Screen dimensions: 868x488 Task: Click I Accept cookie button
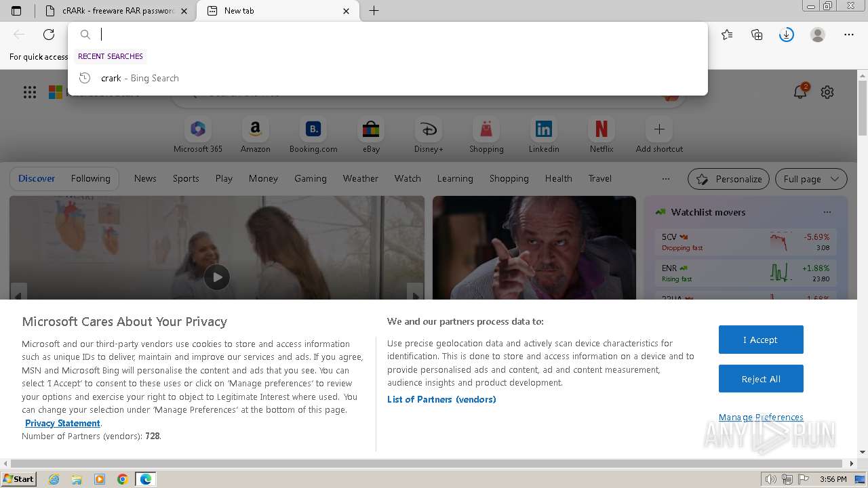761,340
